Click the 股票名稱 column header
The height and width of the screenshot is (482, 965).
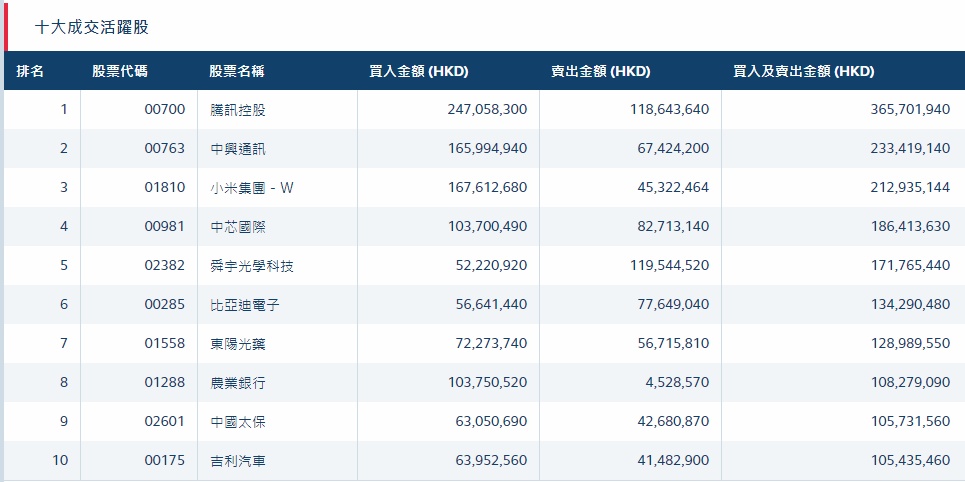(237, 72)
